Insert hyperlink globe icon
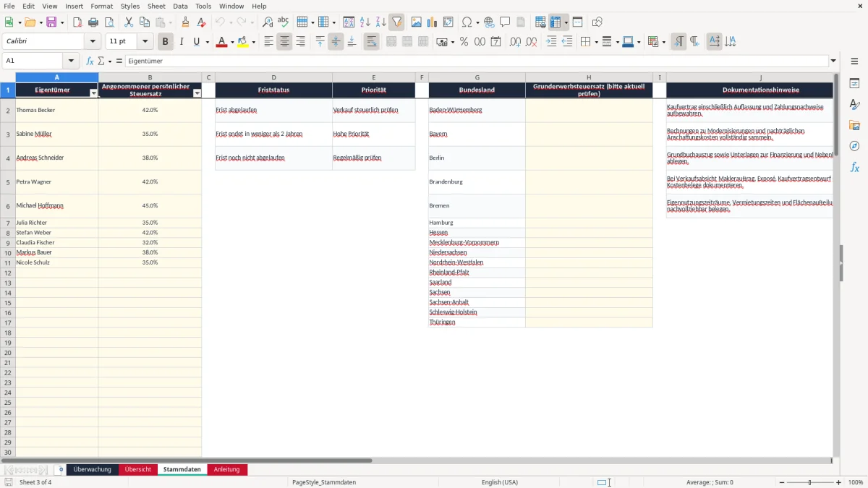Viewport: 868px width, 488px height. [x=489, y=22]
